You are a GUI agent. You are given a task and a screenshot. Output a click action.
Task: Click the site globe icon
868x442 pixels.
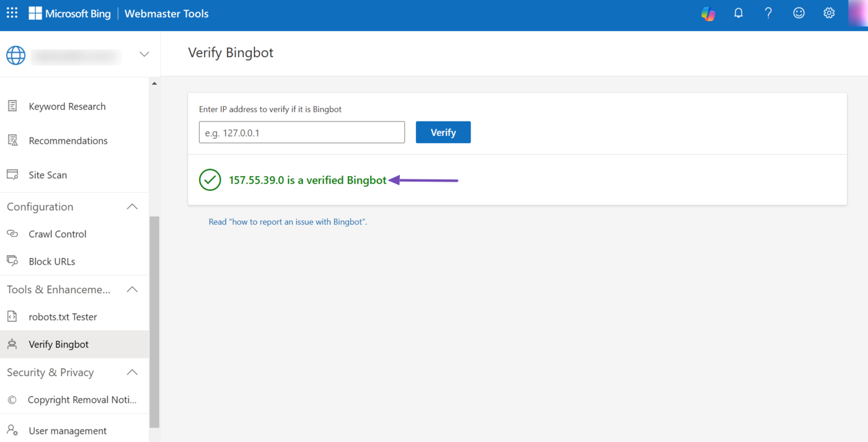tap(16, 55)
